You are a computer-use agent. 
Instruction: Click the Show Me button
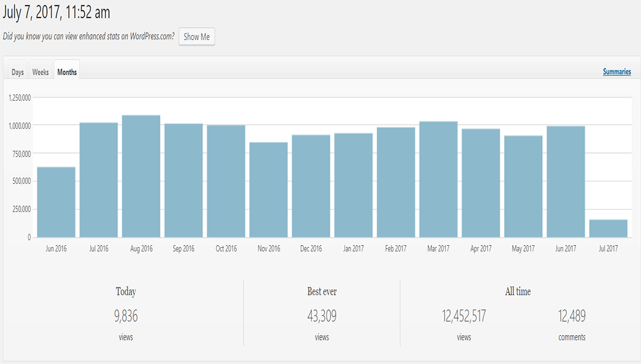click(197, 37)
